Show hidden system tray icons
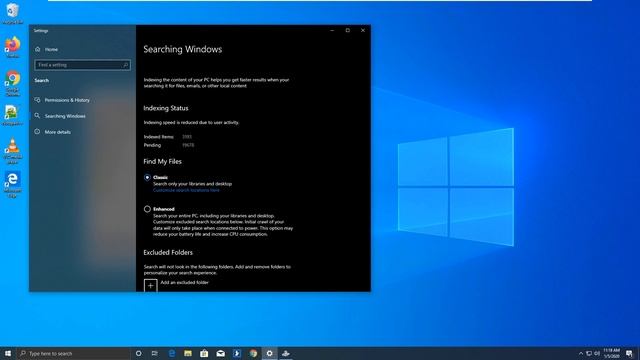Image resolution: width=640 pixels, height=360 pixels. (x=581, y=353)
